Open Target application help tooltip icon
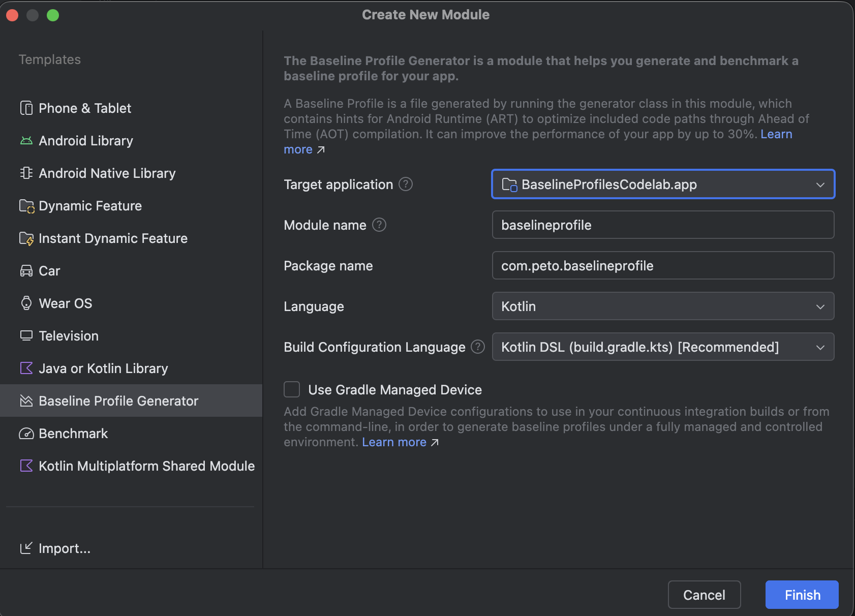855x616 pixels. tap(406, 184)
